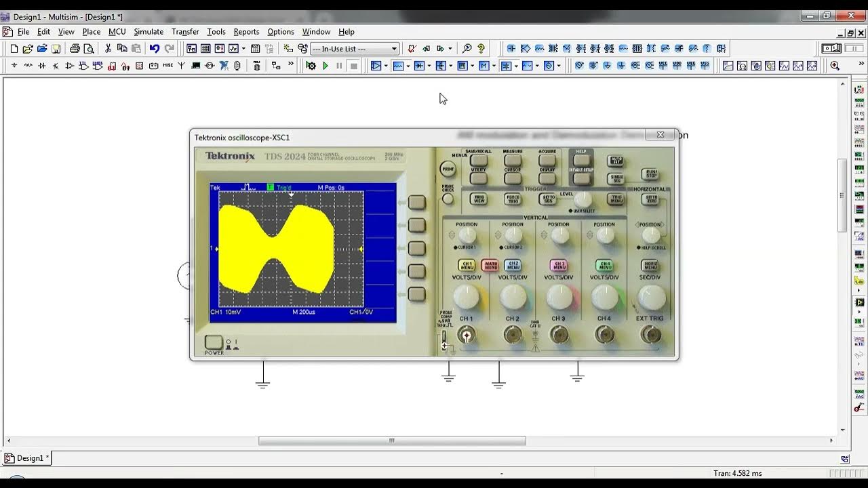
Task: Click the oscilloscope PRINT button
Action: tap(448, 169)
